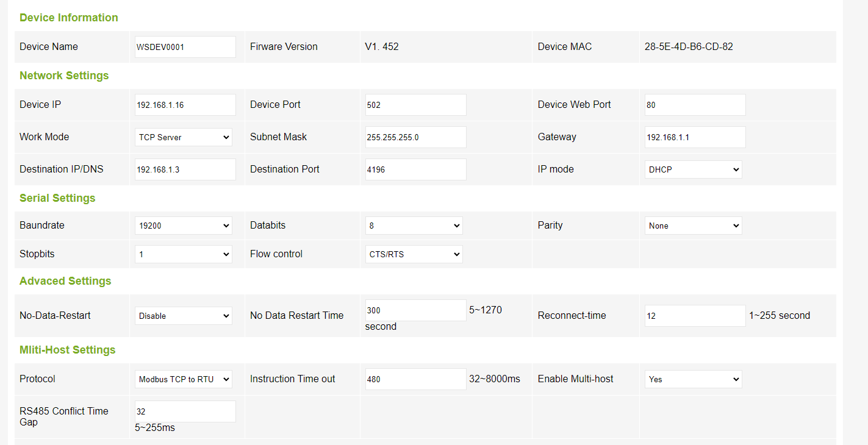The width and height of the screenshot is (868, 445).
Task: Focus the Gateway address field
Action: [x=695, y=137]
